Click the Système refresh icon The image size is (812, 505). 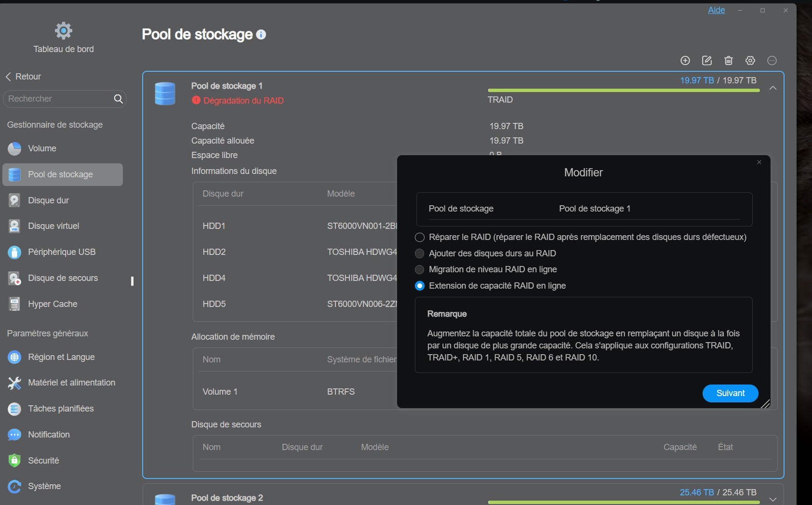pos(14,486)
